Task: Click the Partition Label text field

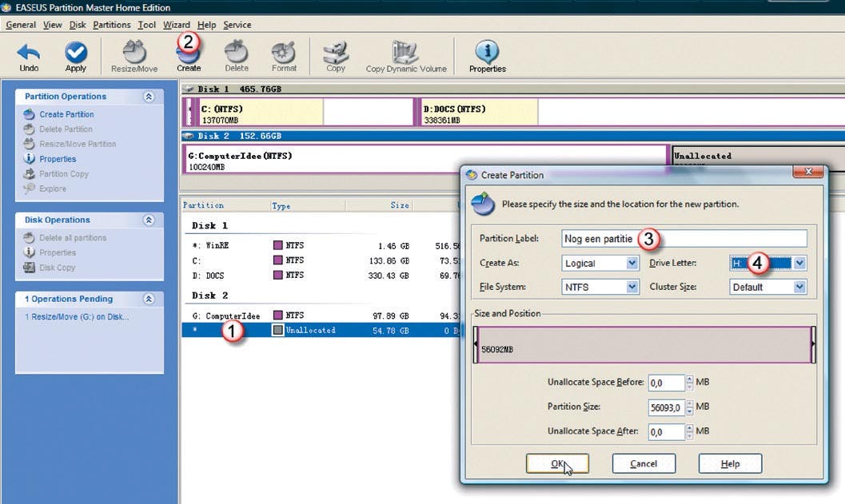Action: 684,239
